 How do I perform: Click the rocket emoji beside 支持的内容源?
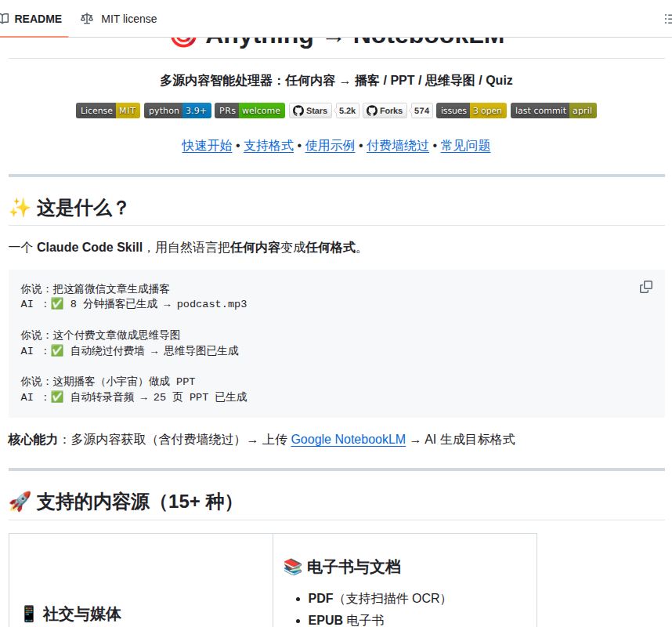[x=20, y=502]
